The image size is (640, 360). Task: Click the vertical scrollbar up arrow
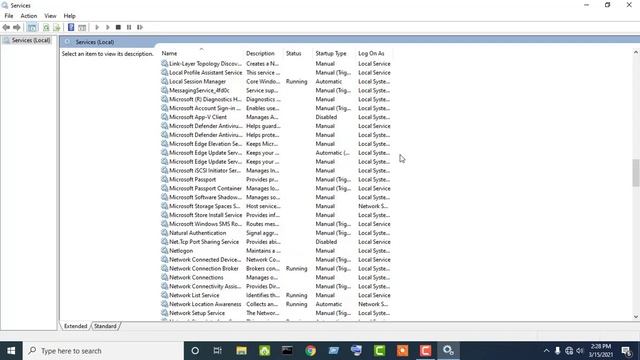(636, 52)
